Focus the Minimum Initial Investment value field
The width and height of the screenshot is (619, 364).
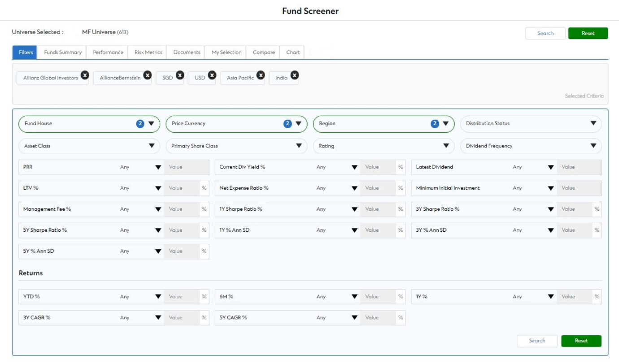point(579,188)
